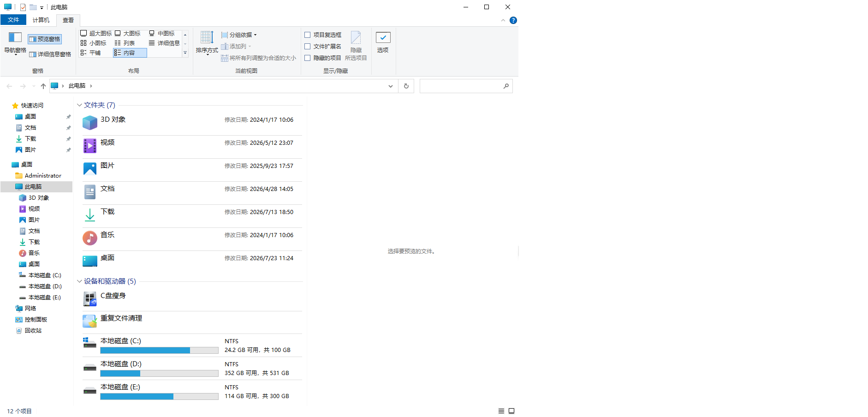This screenshot has width=868, height=417.
Task: Open the C盘瘦身 tool icon
Action: click(90, 299)
